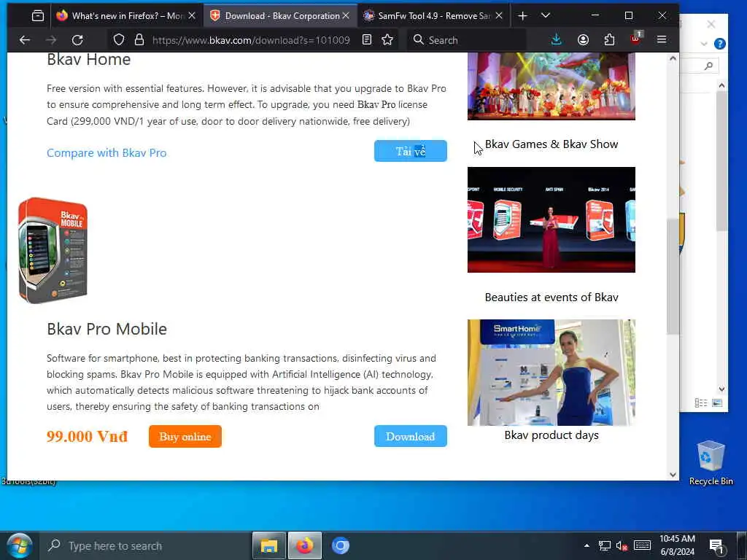747x560 pixels.
Task: Open clock showing 10:45 AM
Action: [677, 545]
